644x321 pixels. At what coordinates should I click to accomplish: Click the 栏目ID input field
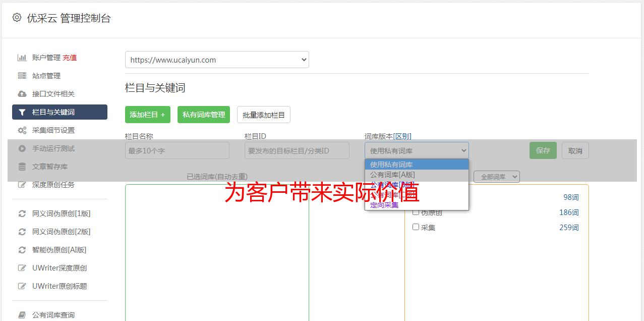pyautogui.click(x=297, y=150)
